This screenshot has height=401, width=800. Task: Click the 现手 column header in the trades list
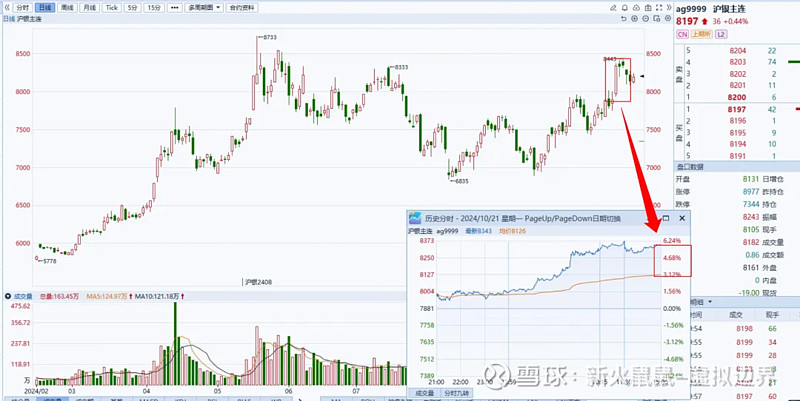[774, 316]
